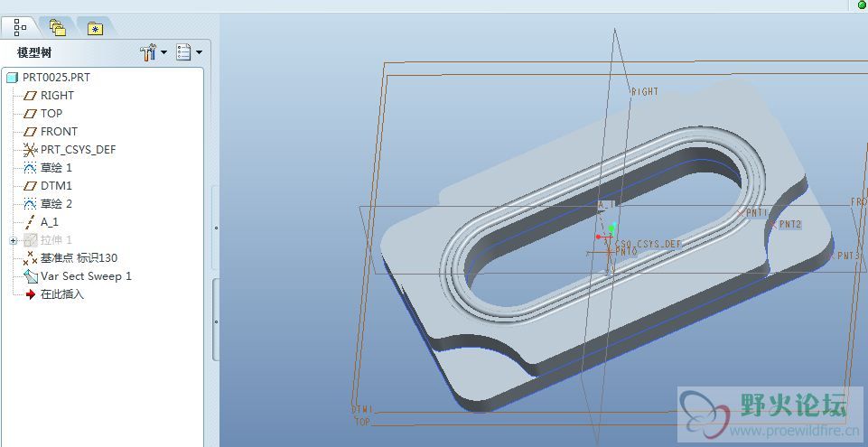Select the DTM1 plane label in viewport

(x=362, y=410)
